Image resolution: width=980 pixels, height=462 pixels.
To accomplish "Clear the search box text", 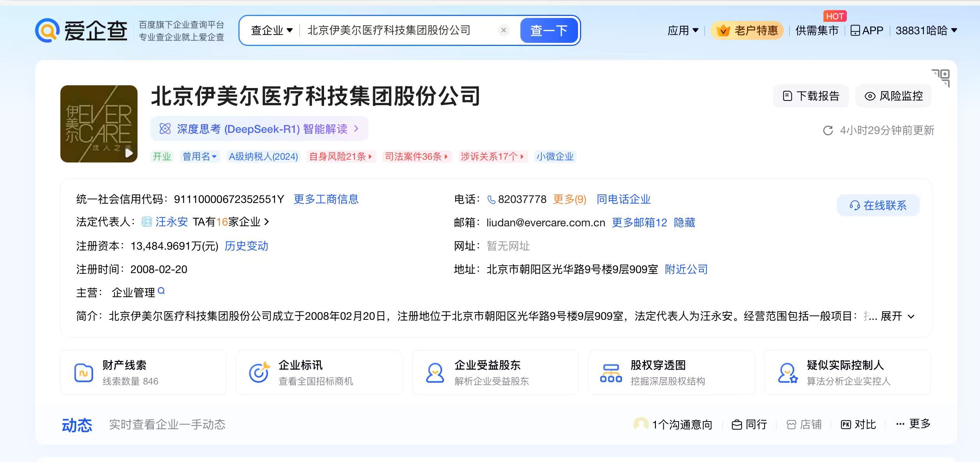I will pos(503,30).
